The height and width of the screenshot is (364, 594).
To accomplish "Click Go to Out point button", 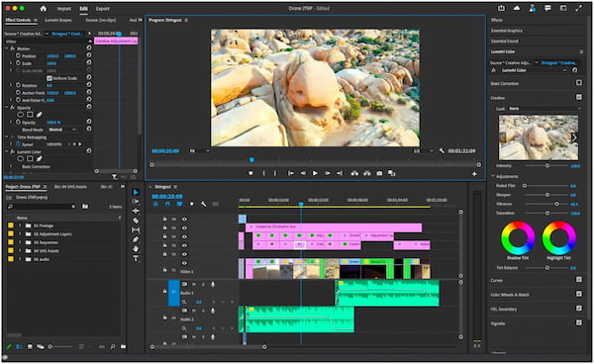I will click(340, 173).
